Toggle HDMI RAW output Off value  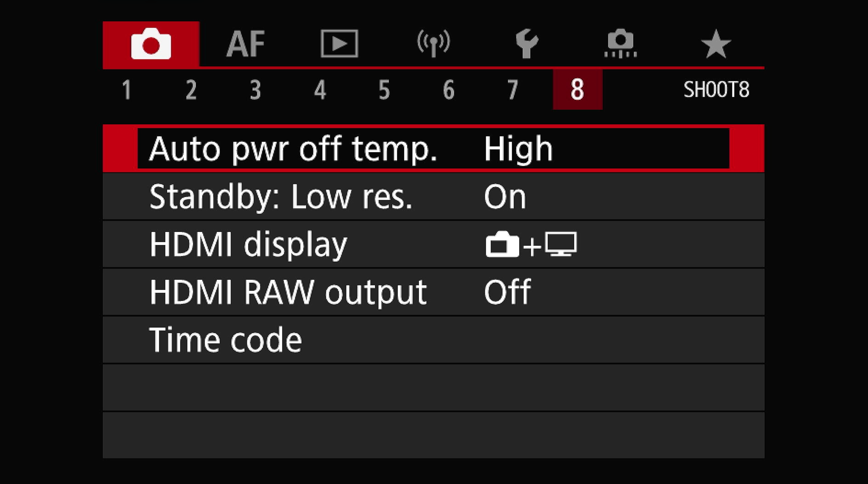pyautogui.click(x=507, y=292)
